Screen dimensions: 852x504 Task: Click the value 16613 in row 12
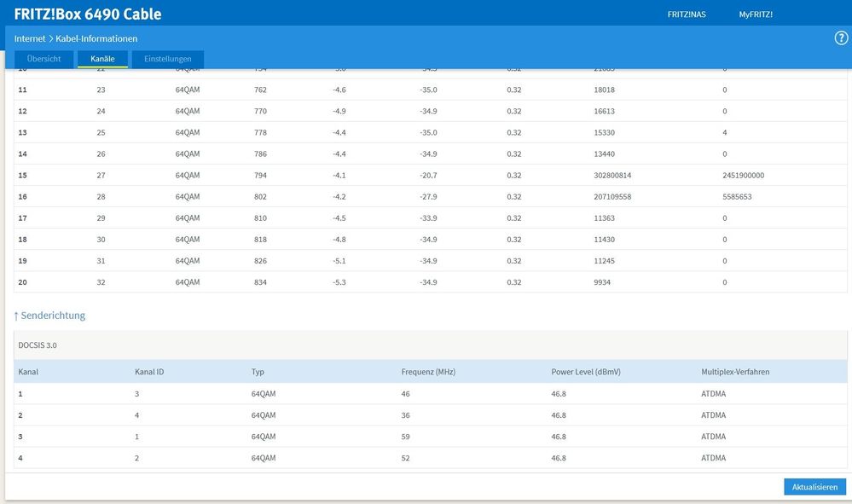(604, 112)
